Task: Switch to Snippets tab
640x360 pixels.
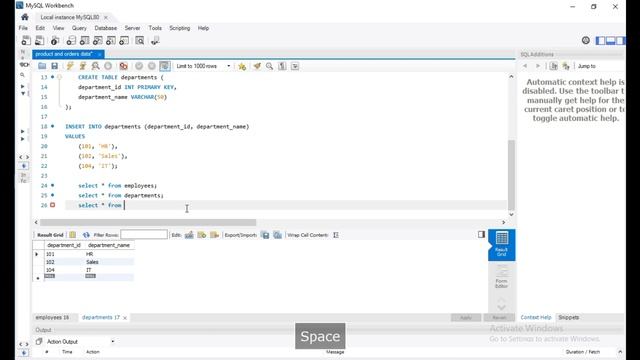Action: pos(569,317)
